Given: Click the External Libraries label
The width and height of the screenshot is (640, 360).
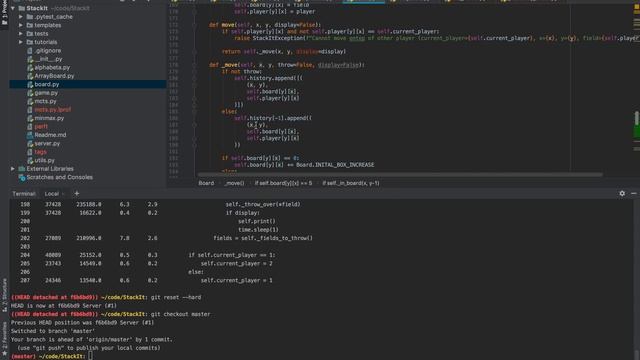Looking at the screenshot, I should 50,169.
